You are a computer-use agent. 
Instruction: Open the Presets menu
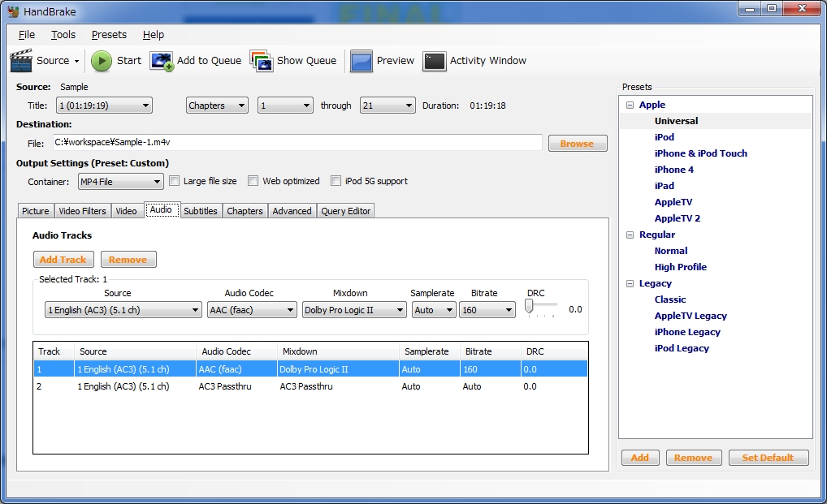click(109, 35)
